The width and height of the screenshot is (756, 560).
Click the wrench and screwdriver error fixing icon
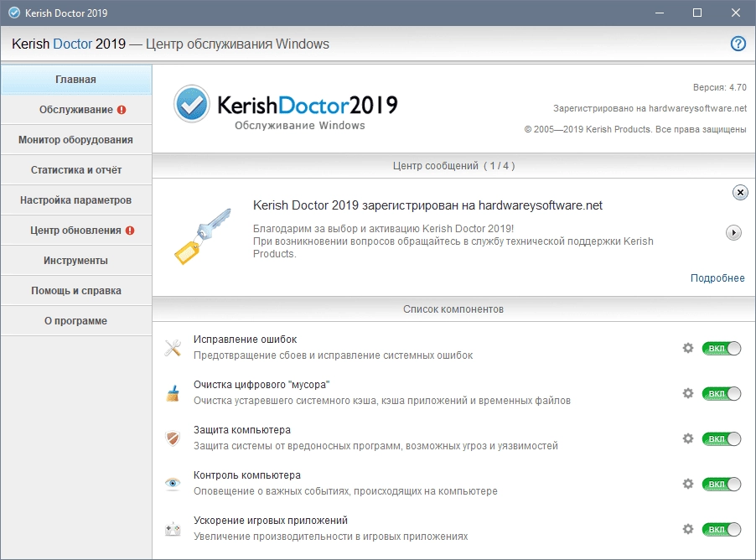coord(173,348)
